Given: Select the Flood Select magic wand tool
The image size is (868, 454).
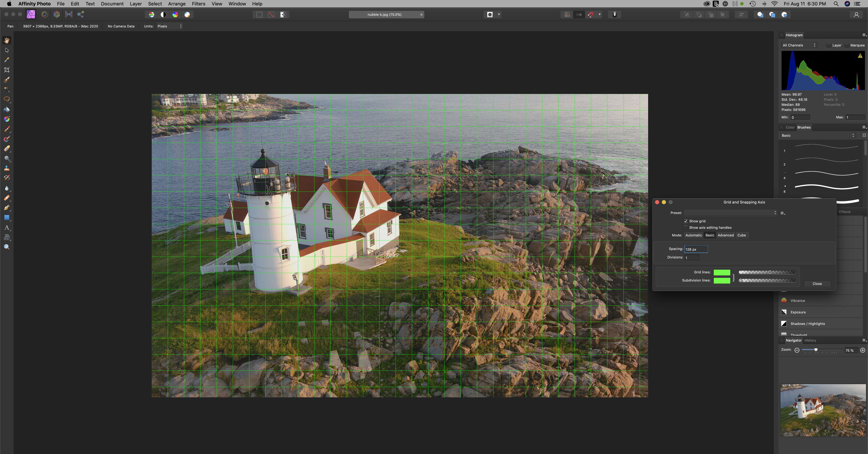Looking at the screenshot, I should (x=7, y=89).
